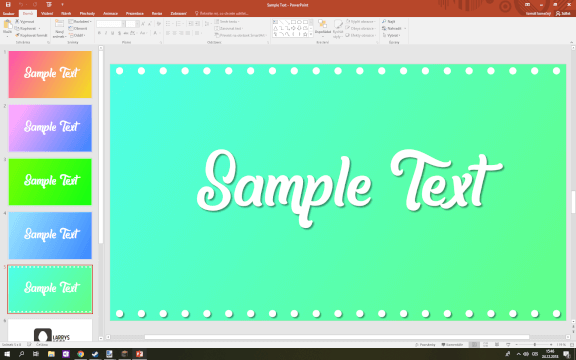Find text (Najít)
576x360 pixels.
tap(389, 22)
